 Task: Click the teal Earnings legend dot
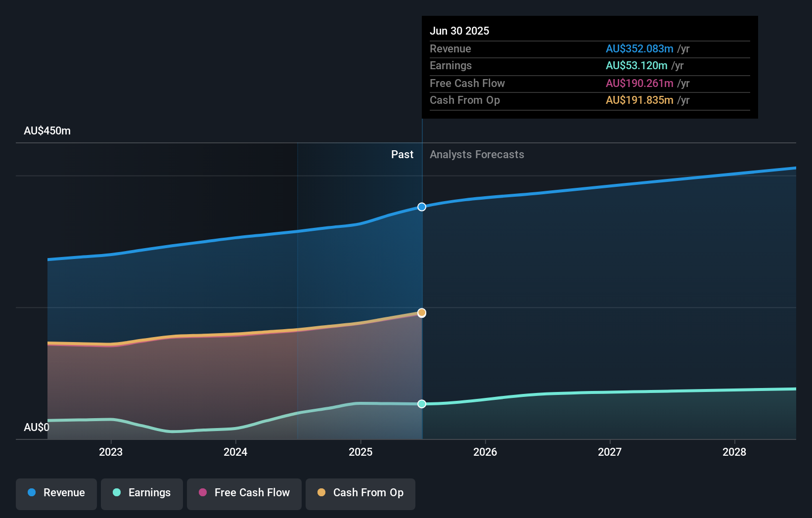[x=116, y=493]
